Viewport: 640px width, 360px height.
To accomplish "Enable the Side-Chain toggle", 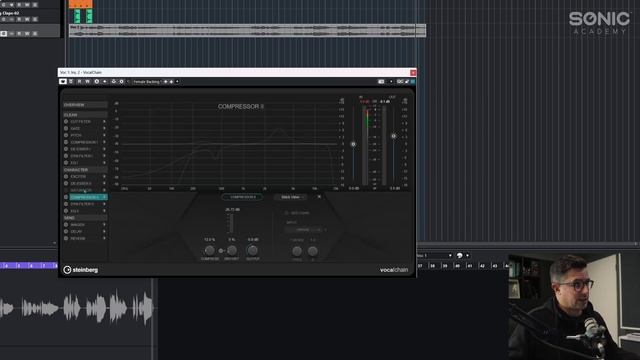I will point(287,213).
